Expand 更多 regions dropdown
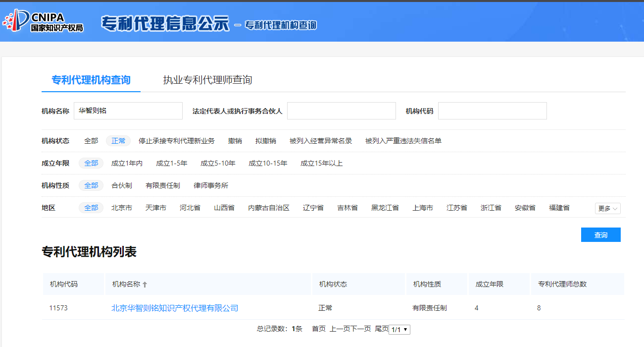Image resolution: width=644 pixels, height=347 pixels. (x=608, y=208)
